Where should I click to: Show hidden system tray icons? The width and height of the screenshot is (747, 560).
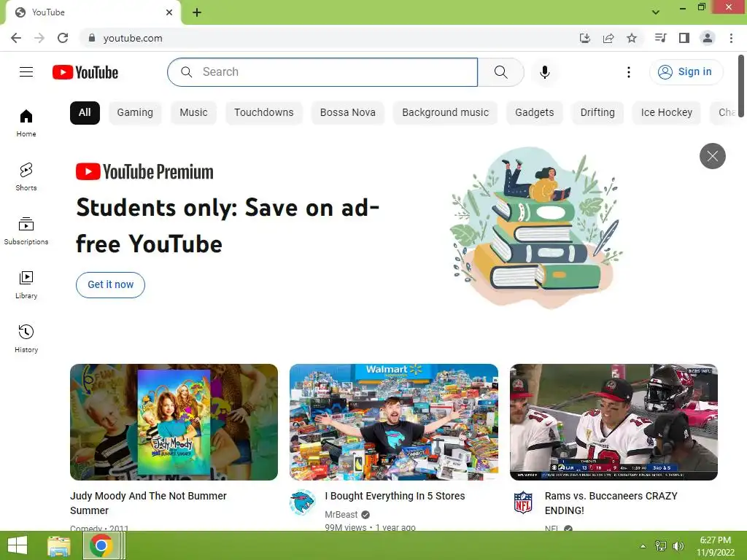click(x=643, y=546)
